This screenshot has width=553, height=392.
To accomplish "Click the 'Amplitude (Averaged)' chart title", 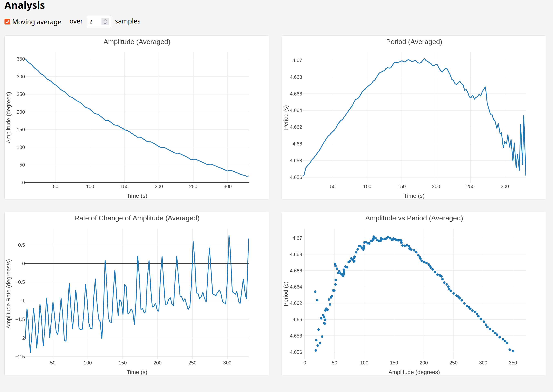I will click(x=137, y=42).
